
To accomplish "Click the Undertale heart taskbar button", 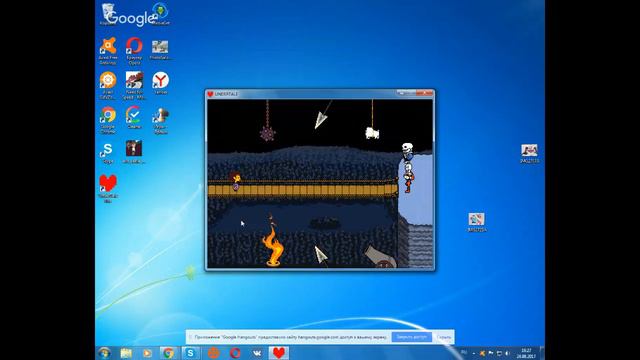I will coord(278,353).
